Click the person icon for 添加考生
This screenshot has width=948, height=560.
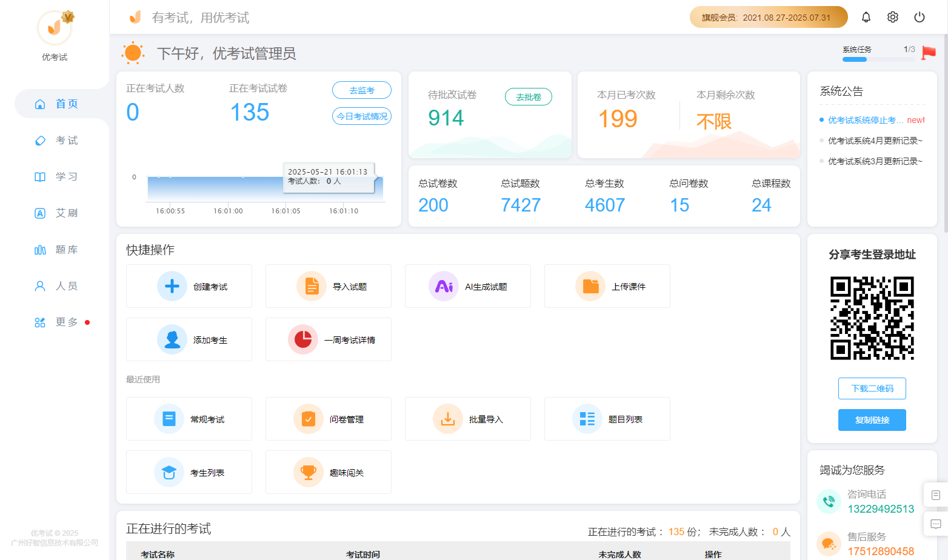[172, 339]
